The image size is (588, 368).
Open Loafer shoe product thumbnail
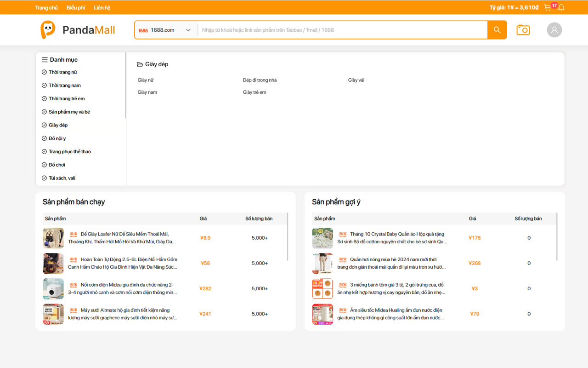tap(53, 238)
